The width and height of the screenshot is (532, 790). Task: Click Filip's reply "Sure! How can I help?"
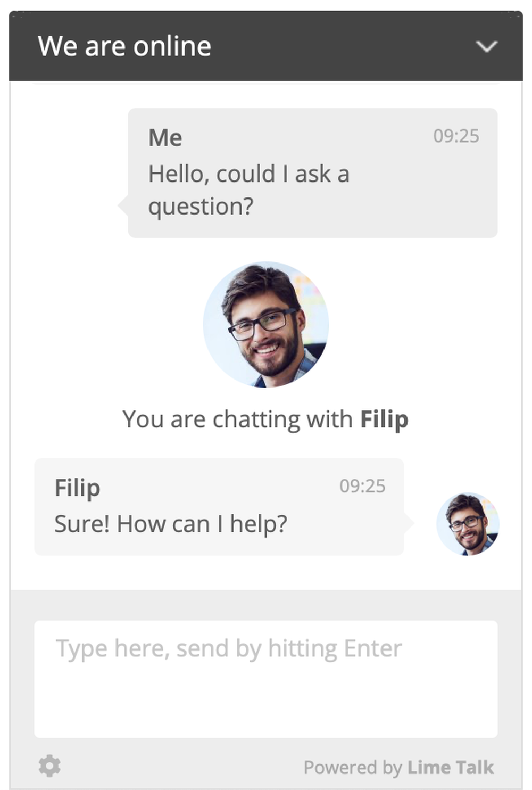pos(171,524)
